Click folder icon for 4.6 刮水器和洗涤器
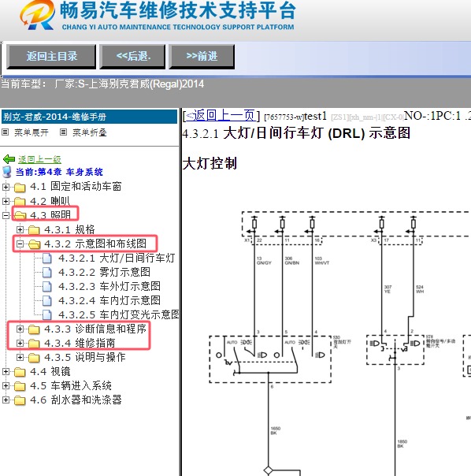Viewport: 471px width, 476px height. pos(20,400)
